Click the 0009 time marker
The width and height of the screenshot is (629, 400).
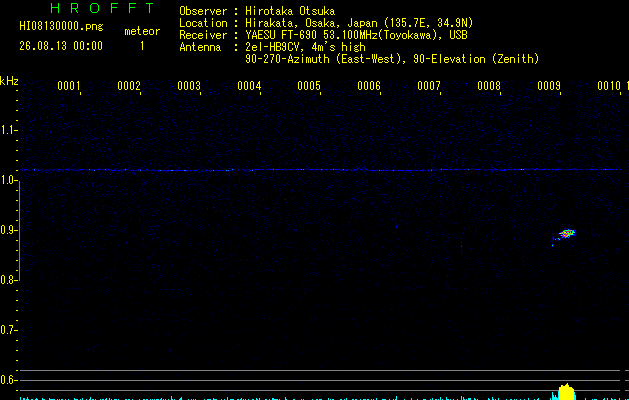point(549,85)
